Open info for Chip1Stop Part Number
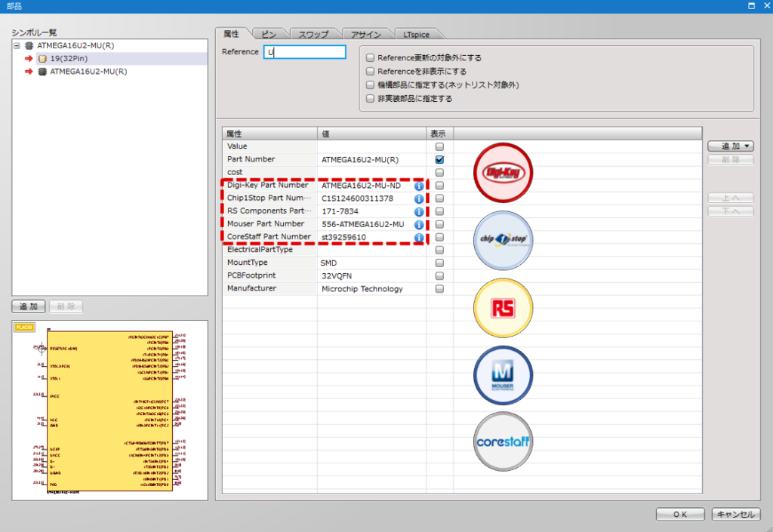This screenshot has width=773, height=532. [x=418, y=198]
